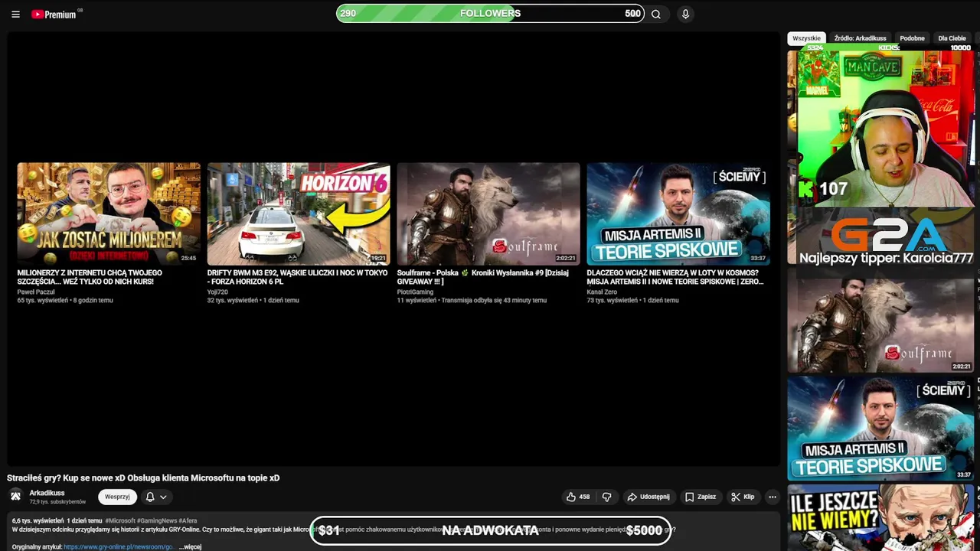This screenshot has height=551, width=980.
Task: Open Horizon 6 BMW end-screen thumbnail
Action: tap(299, 214)
